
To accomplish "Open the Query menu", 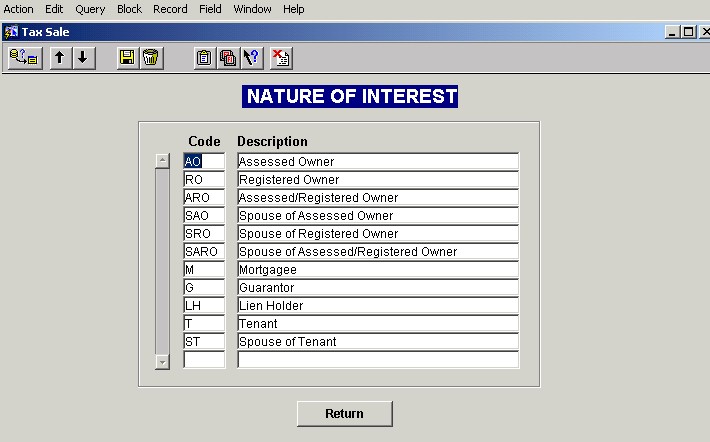I will (x=90, y=9).
